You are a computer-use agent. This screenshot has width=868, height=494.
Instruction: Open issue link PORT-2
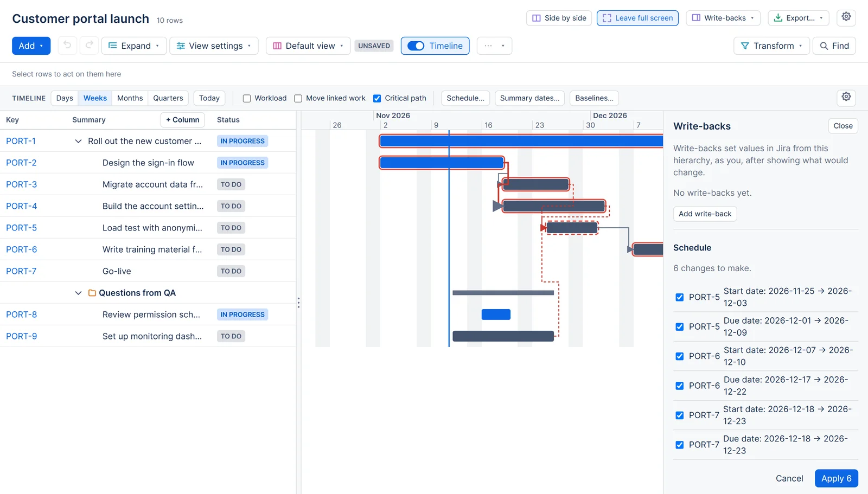21,163
